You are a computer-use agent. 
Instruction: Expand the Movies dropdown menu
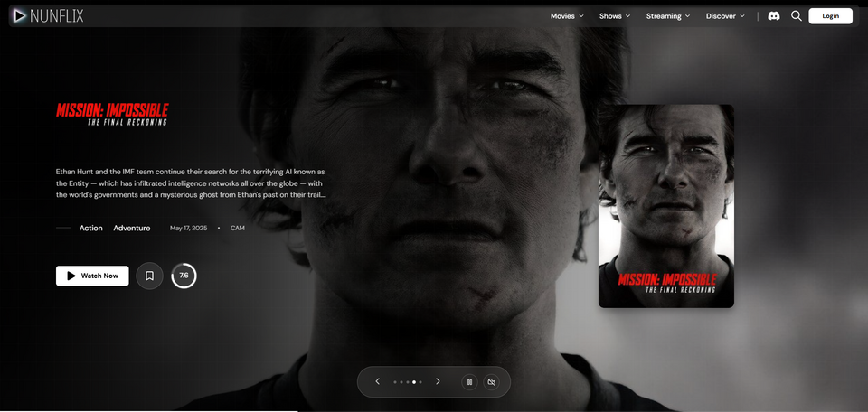(x=567, y=16)
